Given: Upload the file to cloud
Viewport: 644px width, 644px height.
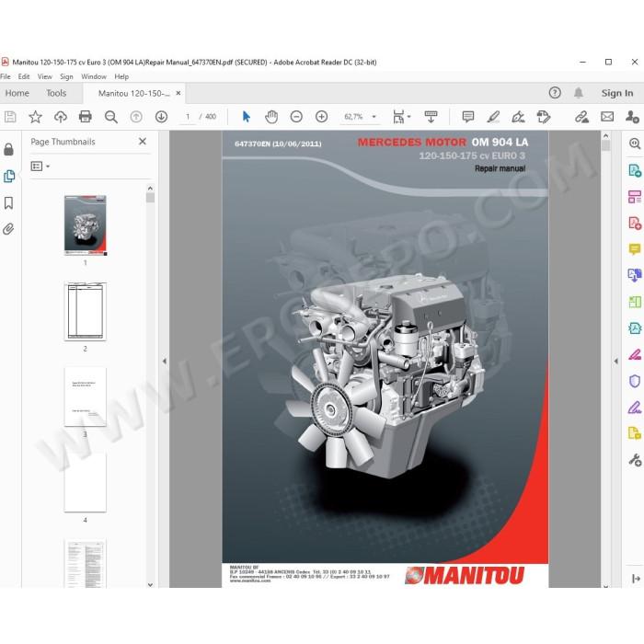Looking at the screenshot, I should pos(61,117).
